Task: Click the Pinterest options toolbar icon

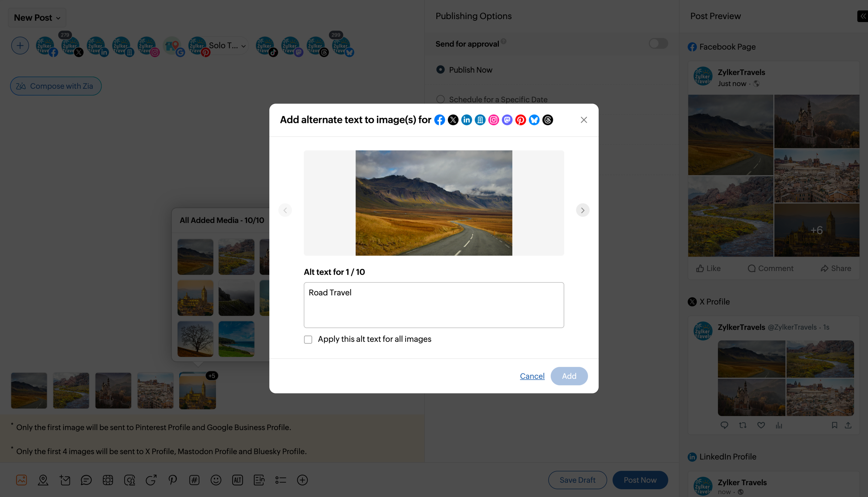Action: tap(173, 480)
